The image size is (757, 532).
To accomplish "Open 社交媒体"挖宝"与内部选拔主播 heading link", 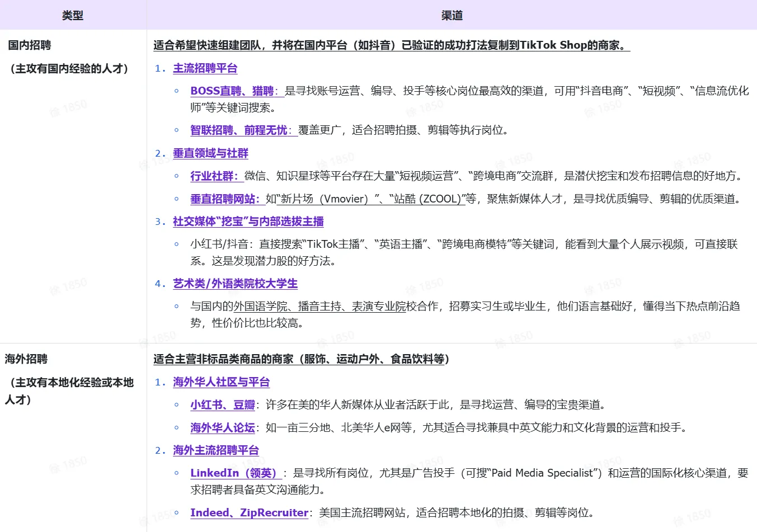I will pyautogui.click(x=248, y=222).
